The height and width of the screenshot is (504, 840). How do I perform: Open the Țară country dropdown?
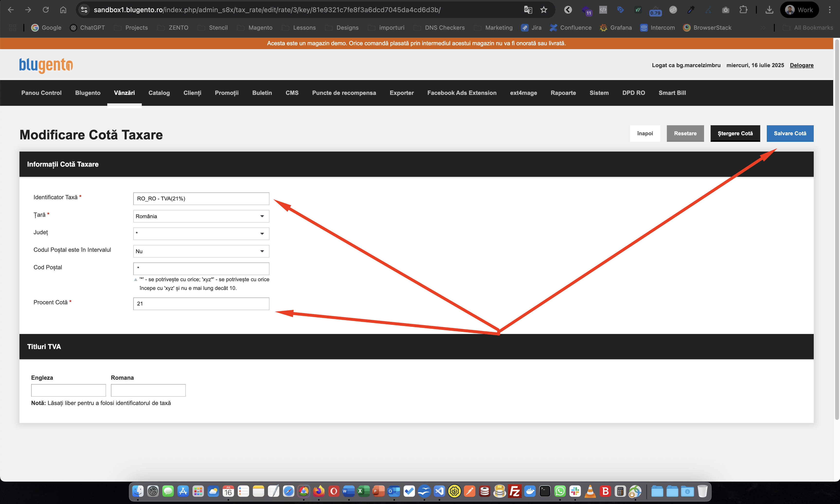point(201,216)
